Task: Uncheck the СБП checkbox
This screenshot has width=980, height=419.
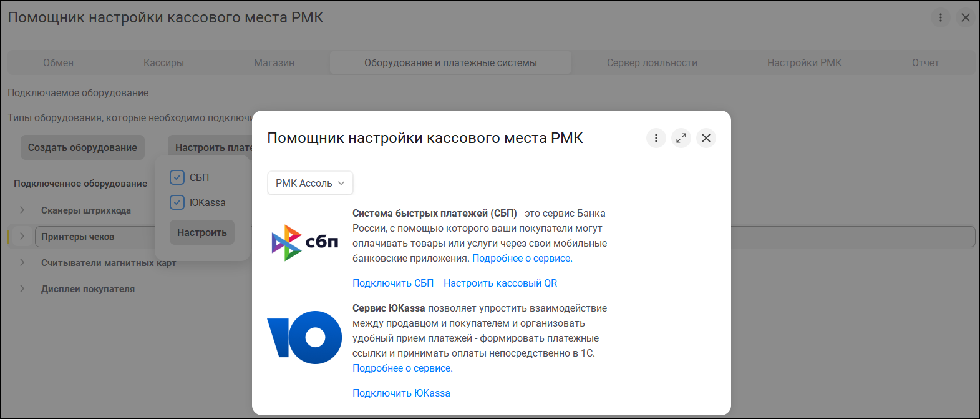Action: click(177, 177)
